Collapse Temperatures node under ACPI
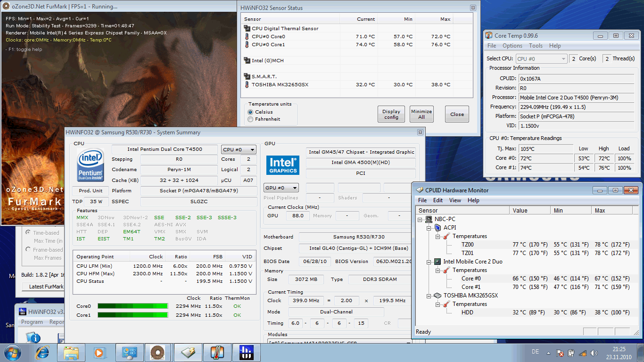The height and width of the screenshot is (362, 644). tap(437, 236)
